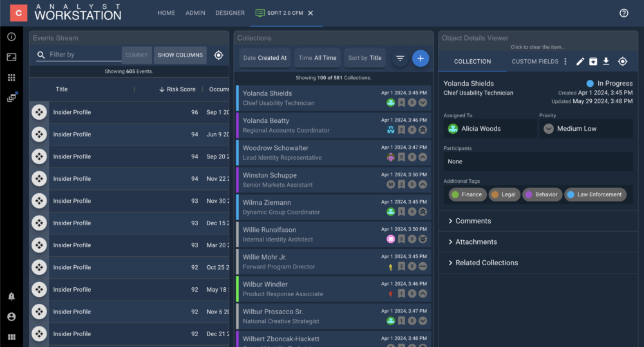This screenshot has height=347, width=644.
Task: Open the Wilbert Zboncak-Hackett collection card
Action: click(334, 339)
